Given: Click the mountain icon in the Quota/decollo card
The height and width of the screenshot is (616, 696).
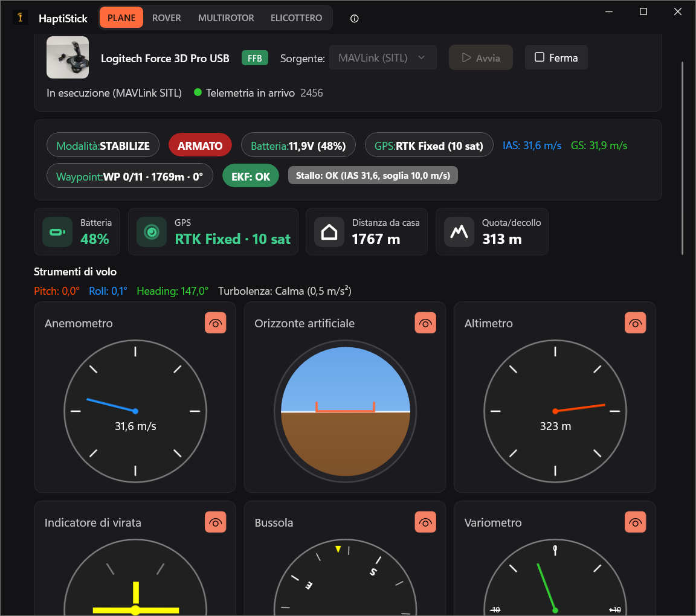Looking at the screenshot, I should pyautogui.click(x=459, y=232).
